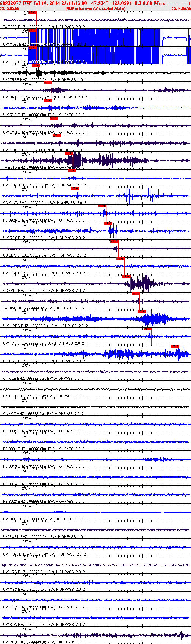
Task: Click the red pick flag on UW.OSD trace
Action: pyautogui.click(x=33, y=48)
